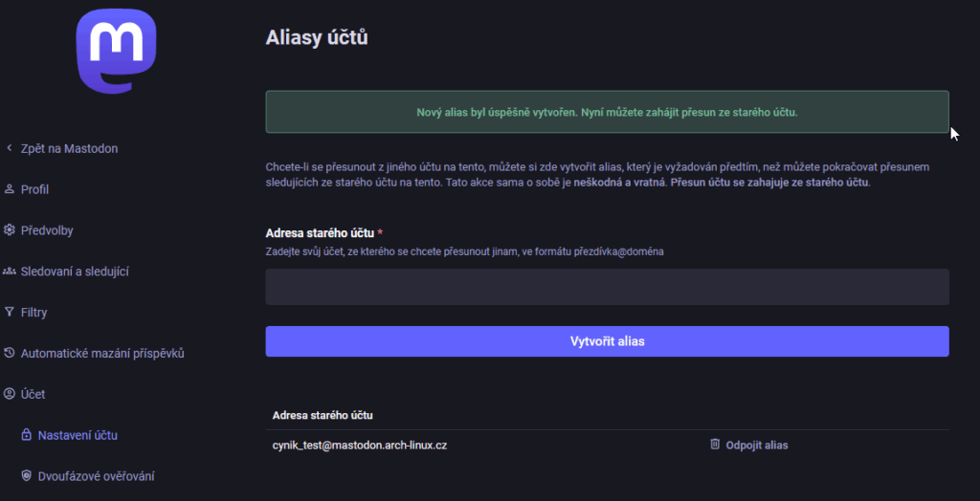This screenshot has height=501, width=980.
Task: Open Zpět na Mastodon
Action: pos(69,148)
